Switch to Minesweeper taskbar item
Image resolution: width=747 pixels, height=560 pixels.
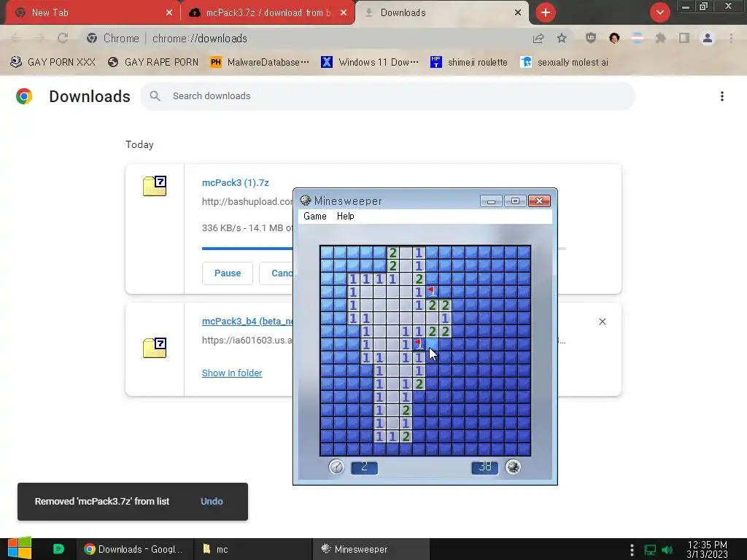pyautogui.click(x=371, y=550)
